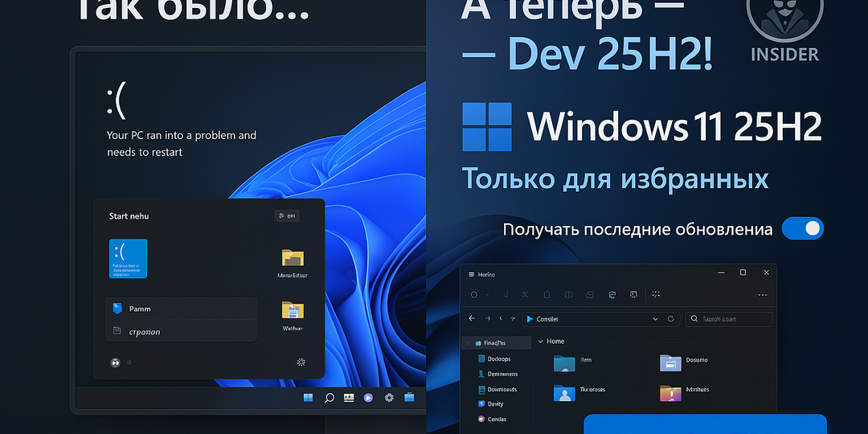Viewport: 868px width, 434px height.
Task: Launch the purple play-button app on taskbar
Action: click(368, 397)
